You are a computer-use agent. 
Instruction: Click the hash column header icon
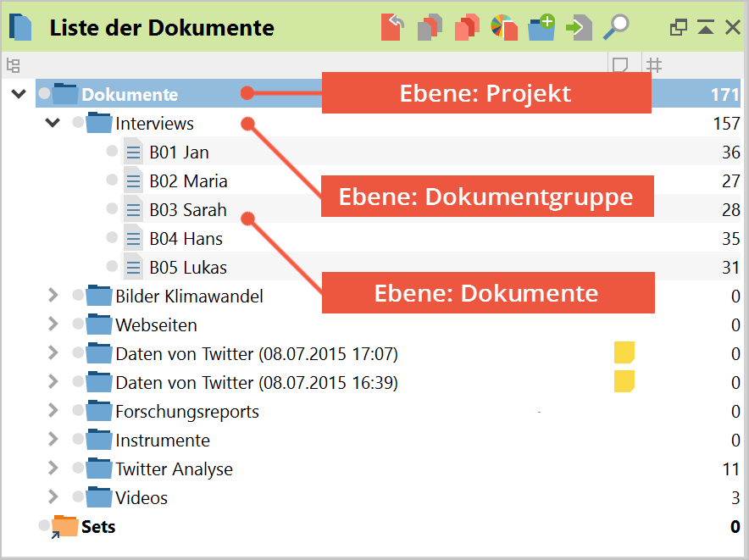click(654, 65)
